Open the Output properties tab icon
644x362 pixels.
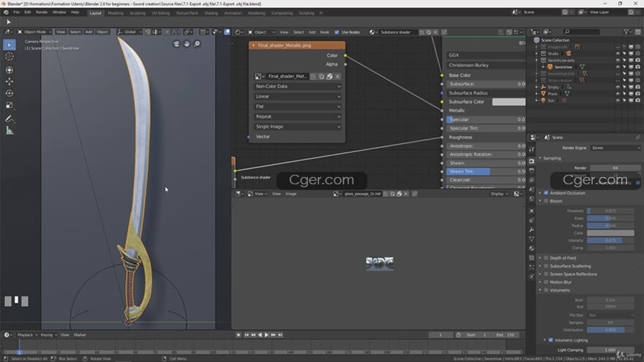point(531,170)
